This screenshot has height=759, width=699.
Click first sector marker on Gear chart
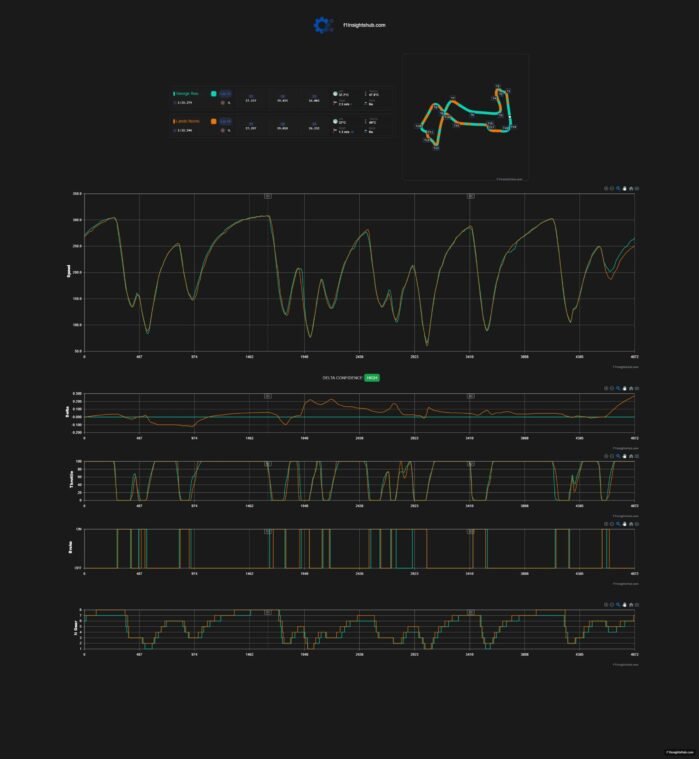(267, 612)
